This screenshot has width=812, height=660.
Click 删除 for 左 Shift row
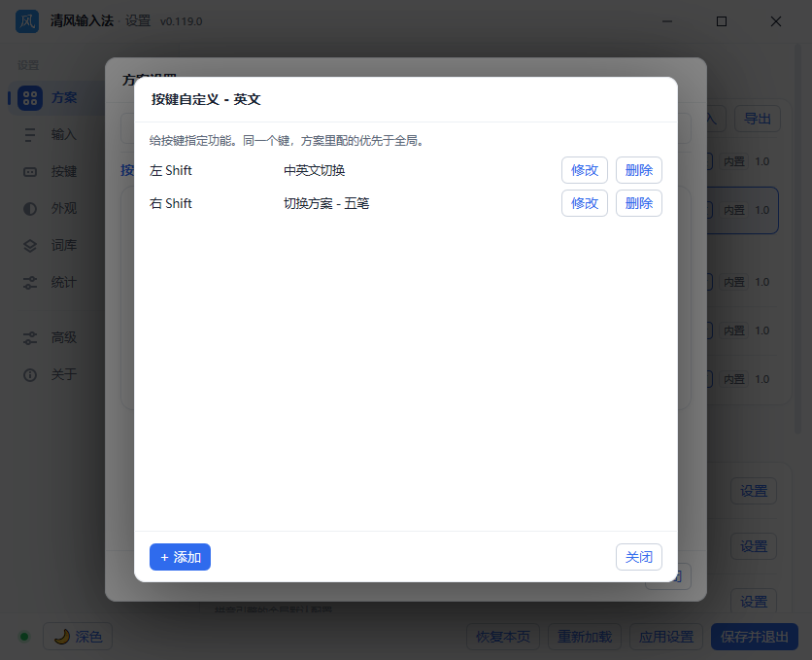coord(638,170)
